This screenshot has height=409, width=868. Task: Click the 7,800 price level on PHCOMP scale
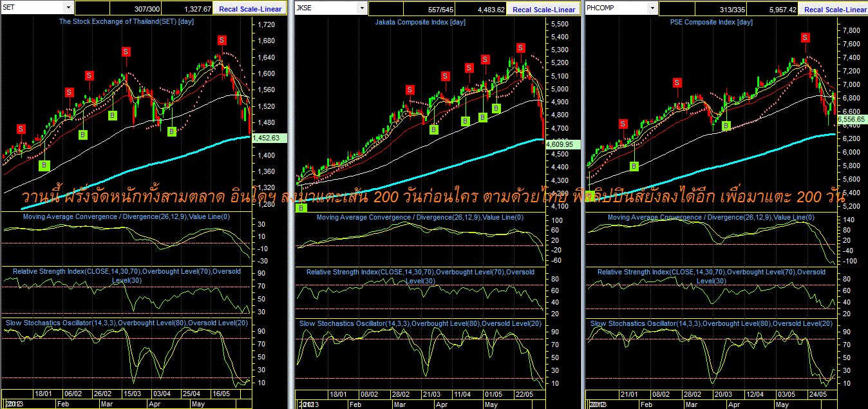[851, 30]
